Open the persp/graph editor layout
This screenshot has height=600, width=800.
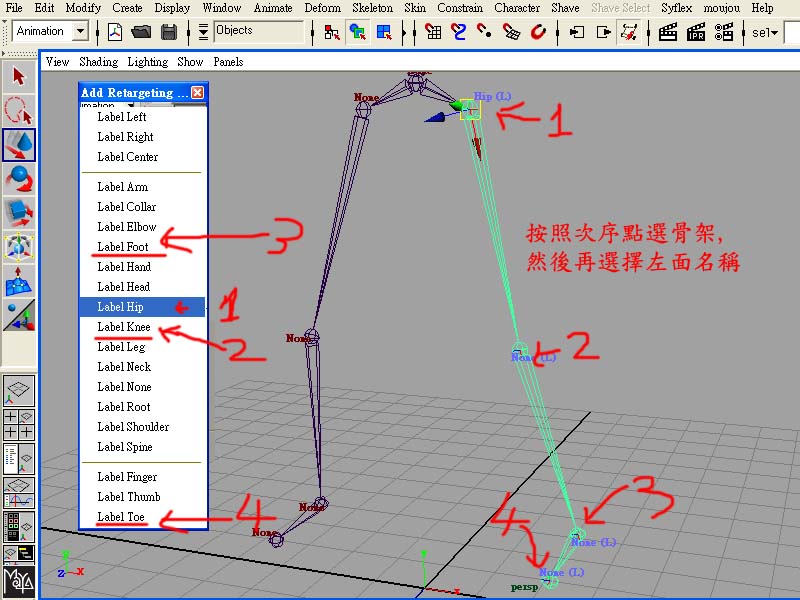19,493
